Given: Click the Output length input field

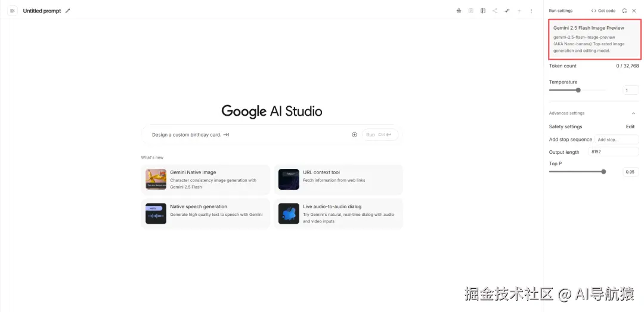Looking at the screenshot, I should (x=614, y=152).
